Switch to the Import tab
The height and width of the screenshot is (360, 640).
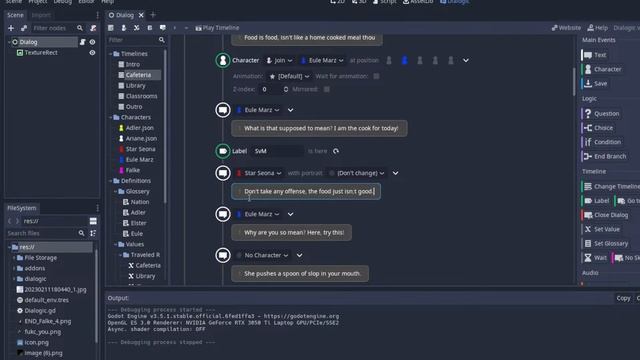tap(41, 15)
